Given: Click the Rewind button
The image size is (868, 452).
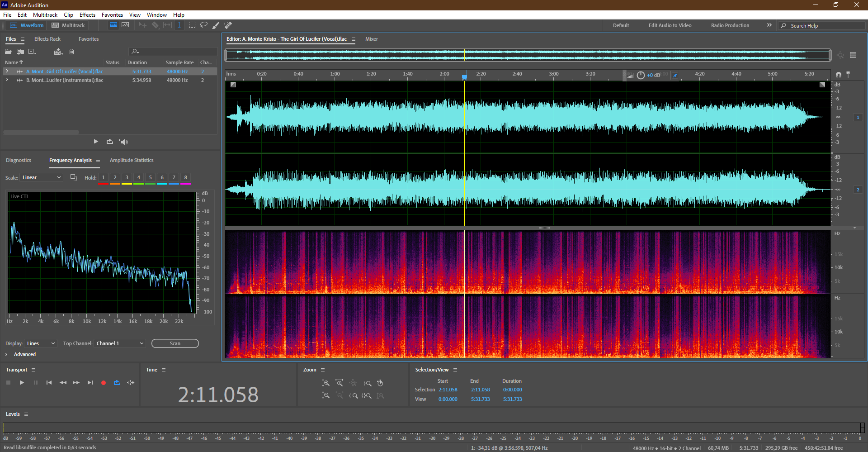Looking at the screenshot, I should pyautogui.click(x=63, y=383).
